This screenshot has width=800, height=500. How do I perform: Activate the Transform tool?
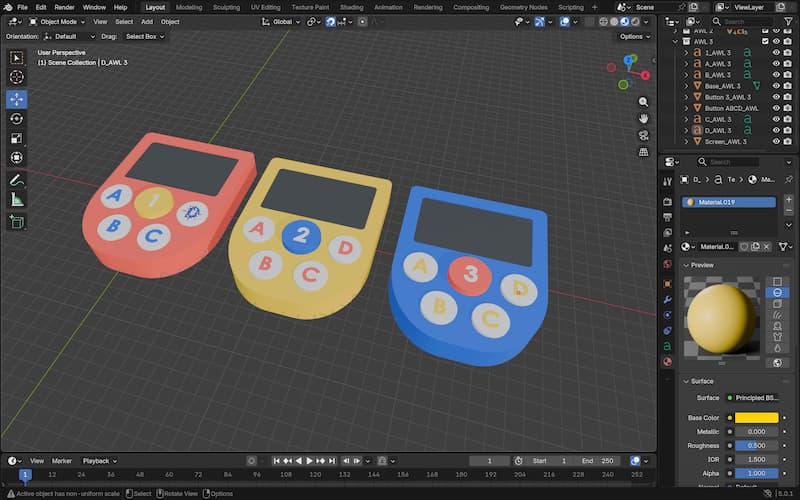tap(16, 158)
